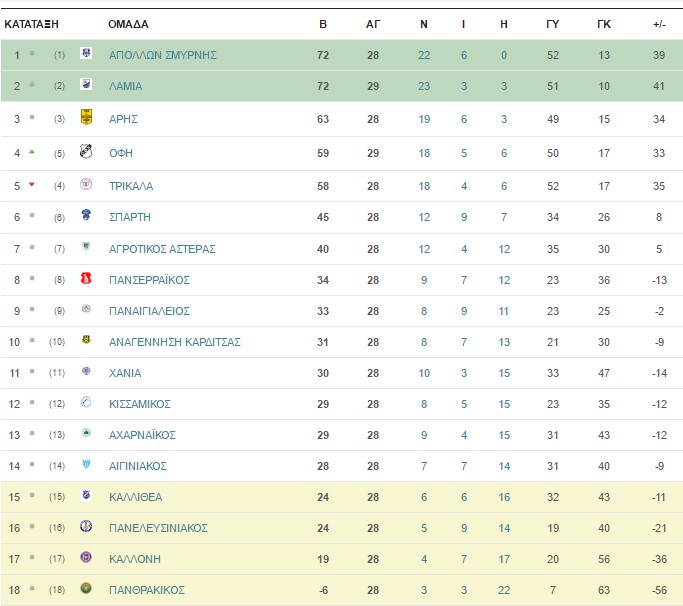Open the ΛΑΜΙΑ team link
The height and width of the screenshot is (606, 683).
coord(125,86)
